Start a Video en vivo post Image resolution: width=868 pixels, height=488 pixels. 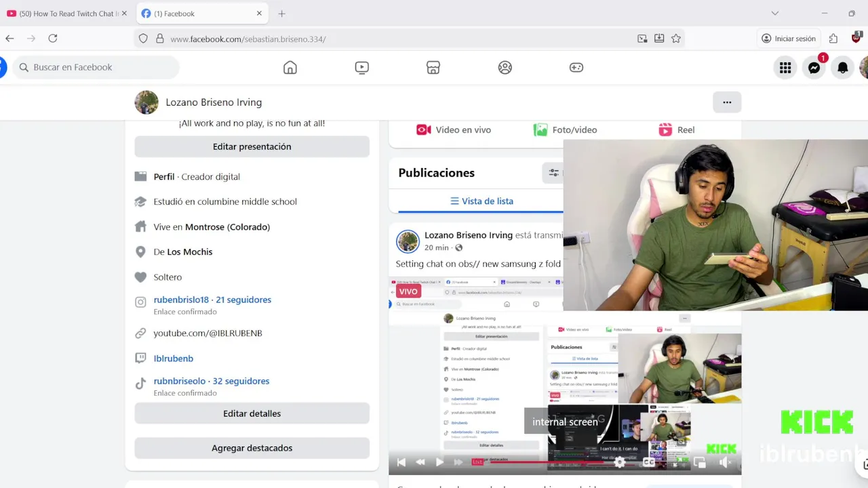click(x=454, y=129)
